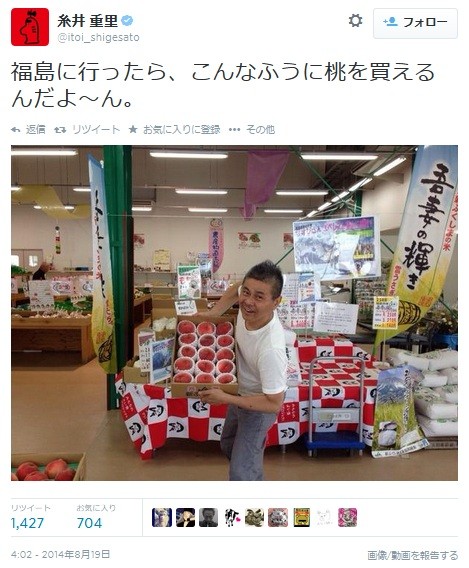Click 画像/動画を報告する report link
The width and height of the screenshot is (469, 568).
[413, 555]
